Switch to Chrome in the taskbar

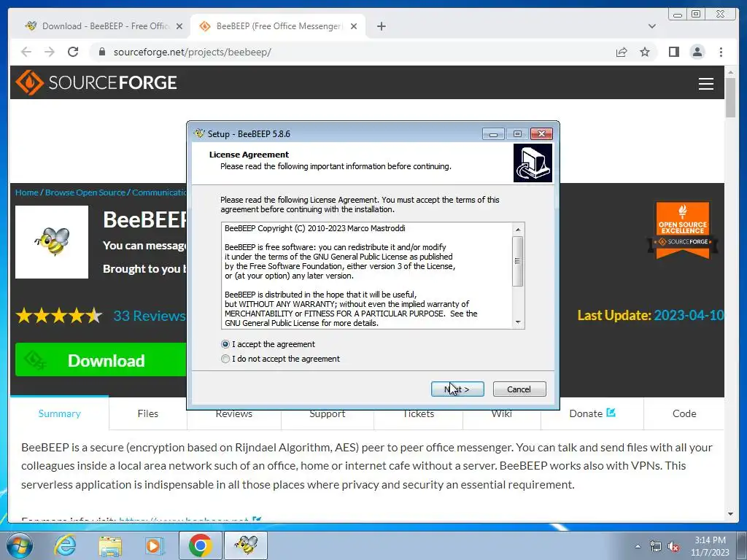click(x=200, y=545)
